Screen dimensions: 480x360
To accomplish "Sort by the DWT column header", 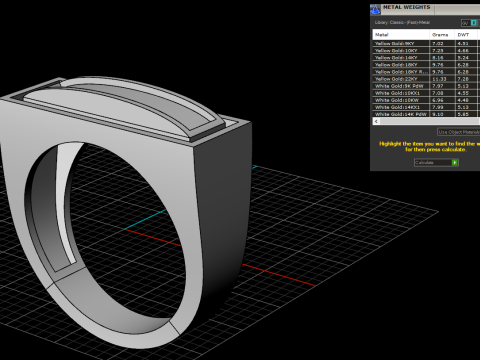I will (466, 35).
